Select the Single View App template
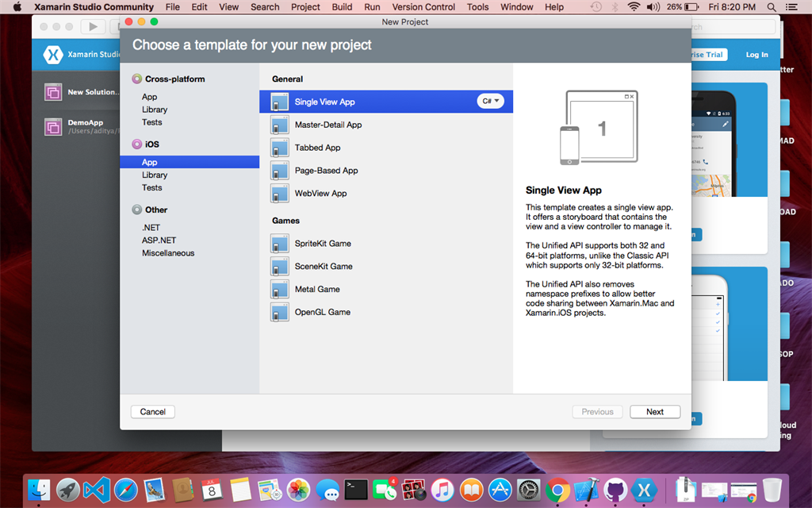The height and width of the screenshot is (508, 812). 386,102
